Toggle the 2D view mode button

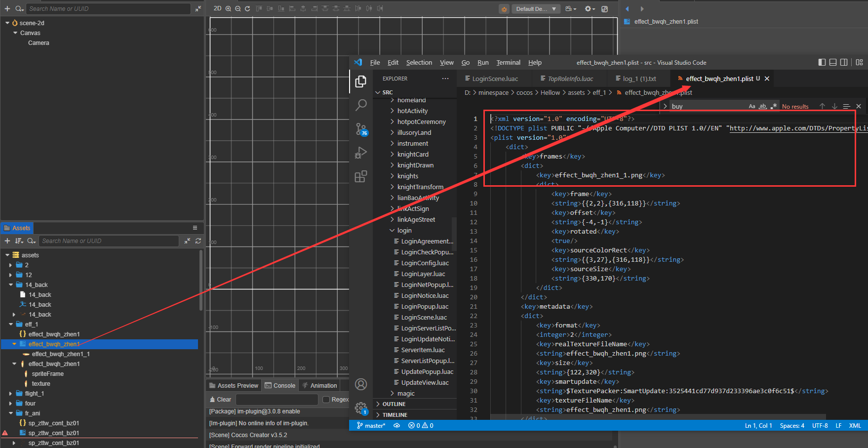(x=217, y=8)
